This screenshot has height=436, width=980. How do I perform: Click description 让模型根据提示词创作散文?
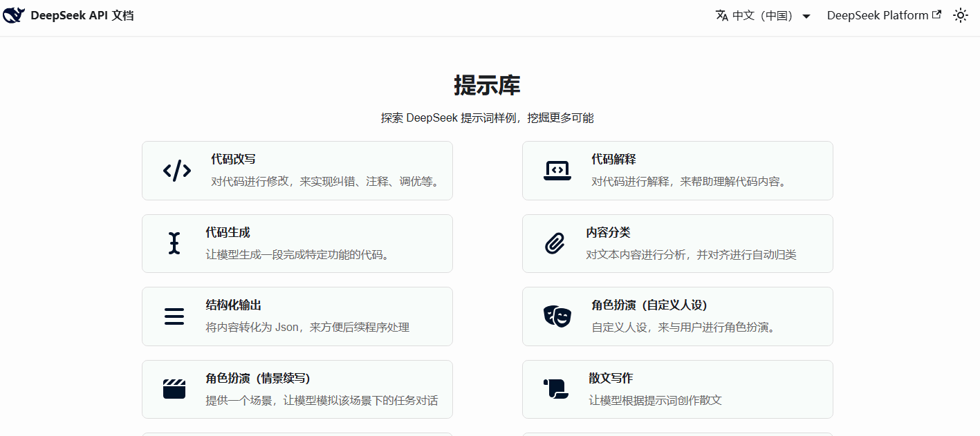(x=655, y=400)
